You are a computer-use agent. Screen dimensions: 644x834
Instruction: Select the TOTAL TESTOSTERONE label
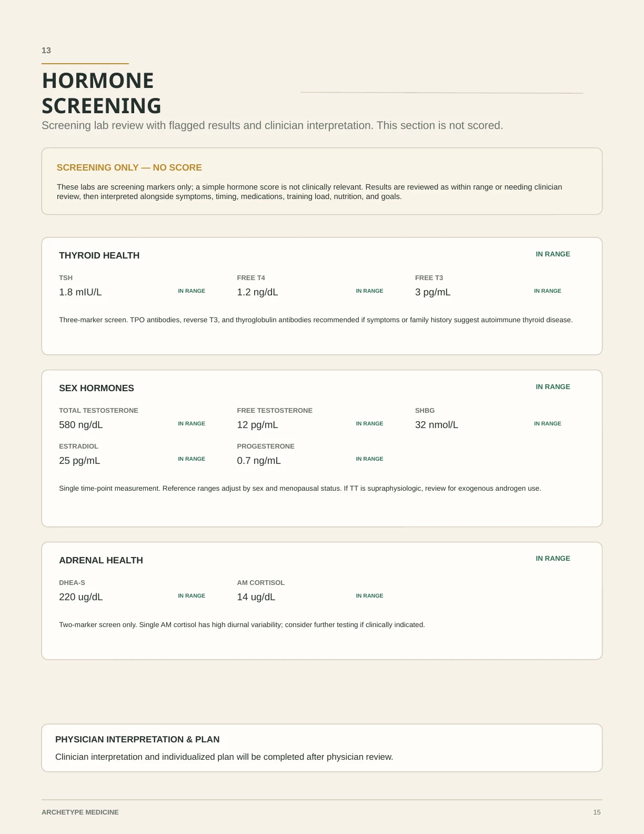[98, 411]
